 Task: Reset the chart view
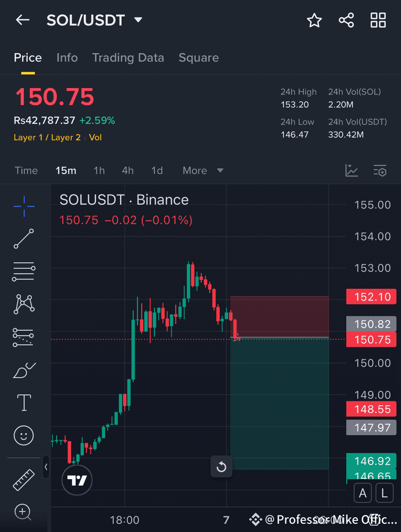pyautogui.click(x=221, y=467)
